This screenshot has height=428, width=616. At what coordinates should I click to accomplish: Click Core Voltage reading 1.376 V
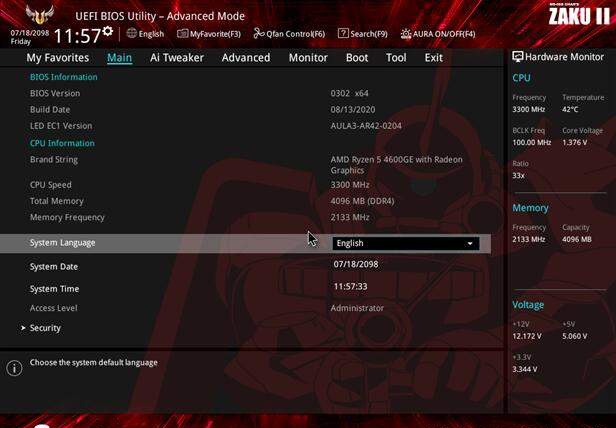574,142
